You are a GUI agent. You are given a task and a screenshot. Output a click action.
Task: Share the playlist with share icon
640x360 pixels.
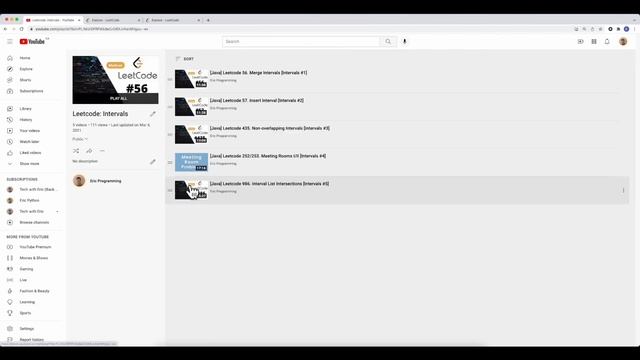(x=89, y=151)
